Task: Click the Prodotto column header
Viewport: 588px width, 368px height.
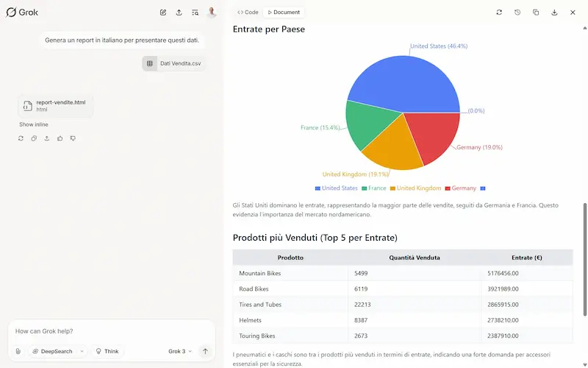Action: click(x=290, y=258)
